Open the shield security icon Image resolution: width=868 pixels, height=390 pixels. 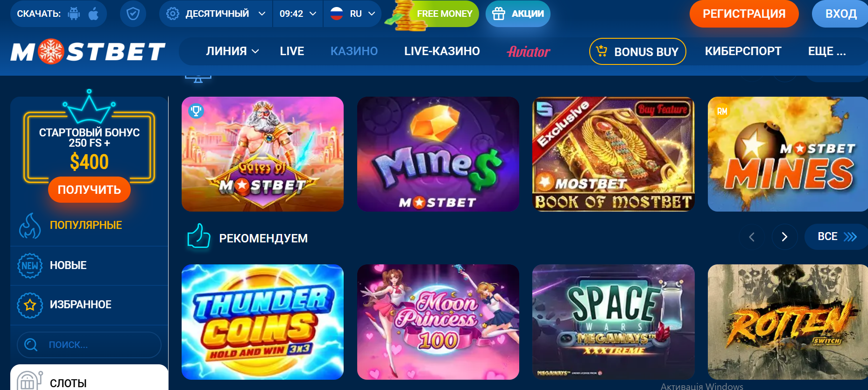[x=133, y=14]
